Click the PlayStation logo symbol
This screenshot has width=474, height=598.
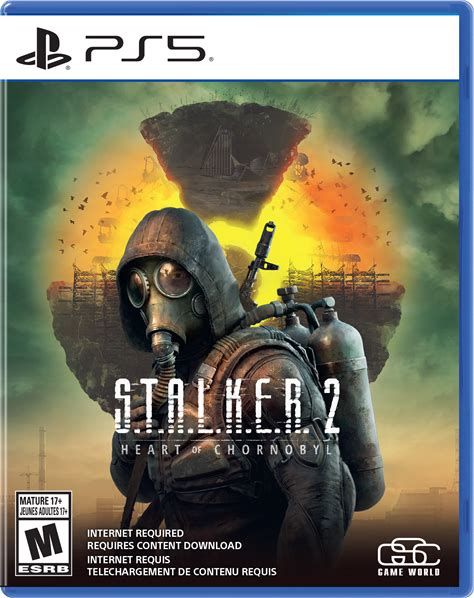(44, 48)
